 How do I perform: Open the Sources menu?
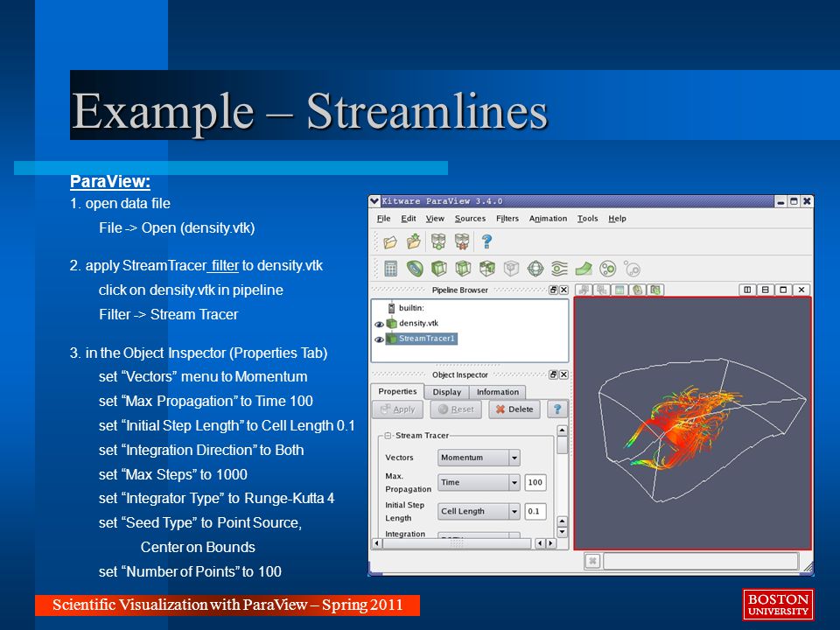pos(470,219)
